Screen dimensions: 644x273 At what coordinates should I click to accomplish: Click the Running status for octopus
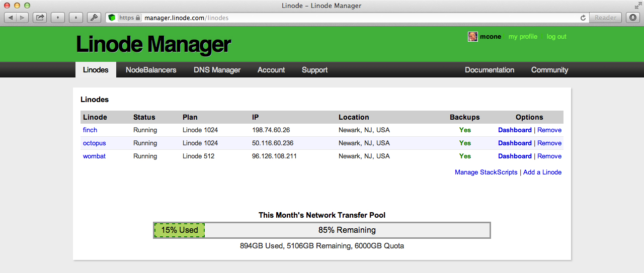coord(145,143)
